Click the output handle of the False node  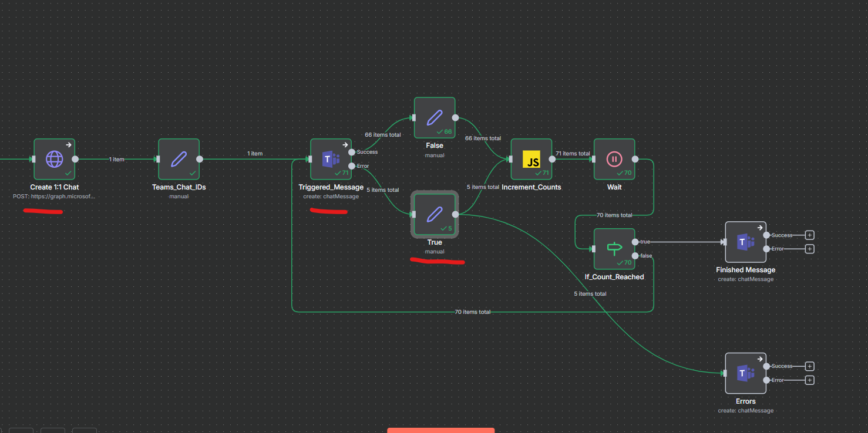pos(455,117)
